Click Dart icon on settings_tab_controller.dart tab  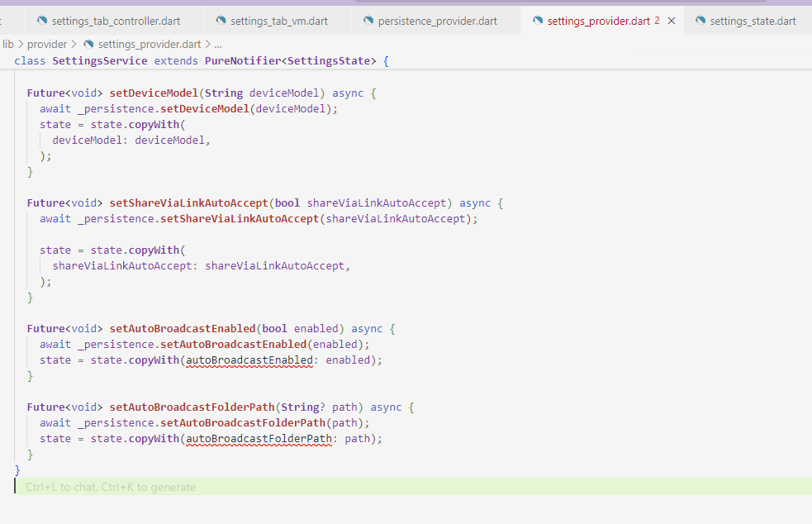42,20
